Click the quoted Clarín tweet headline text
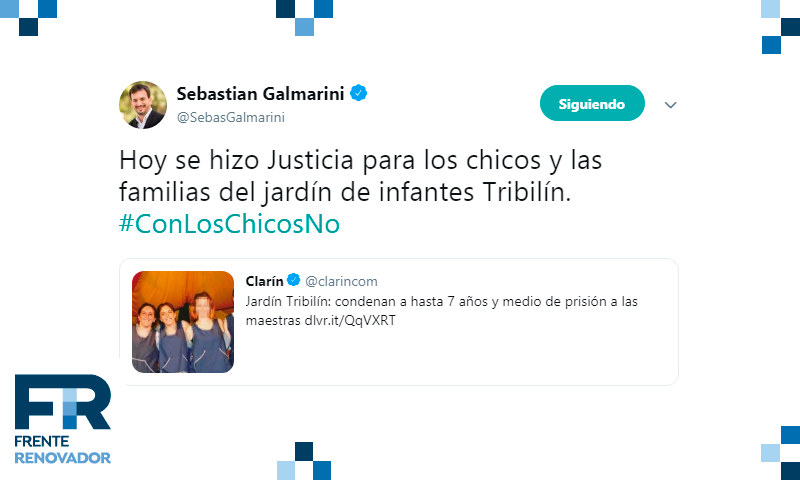 coord(441,311)
